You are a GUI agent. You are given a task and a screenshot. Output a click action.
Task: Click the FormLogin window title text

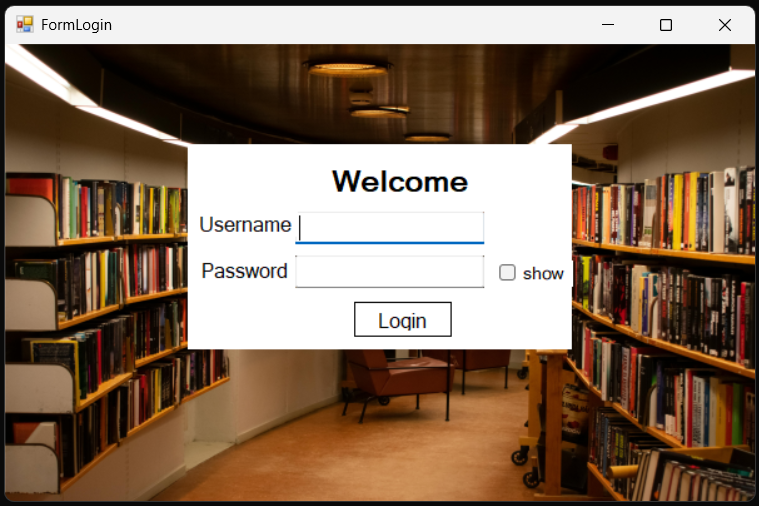point(76,25)
